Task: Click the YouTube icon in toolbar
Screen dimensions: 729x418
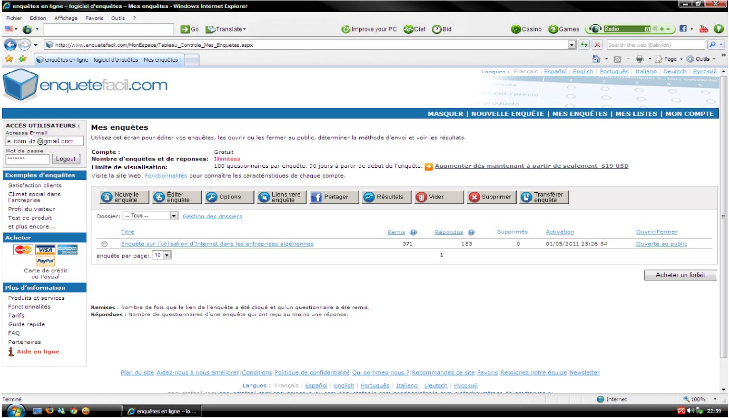Action: [x=704, y=29]
